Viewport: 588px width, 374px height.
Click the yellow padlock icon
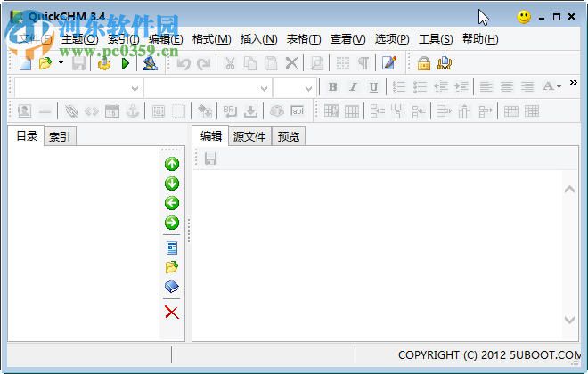point(424,63)
